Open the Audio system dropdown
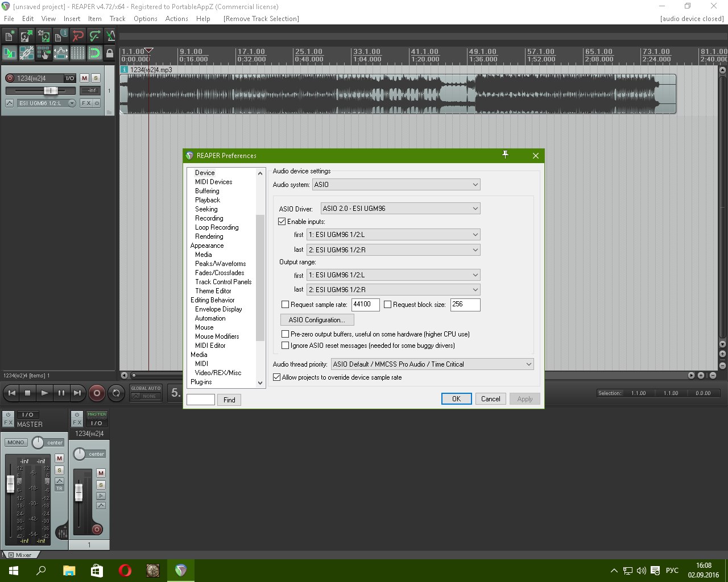The image size is (728, 582). click(x=396, y=185)
